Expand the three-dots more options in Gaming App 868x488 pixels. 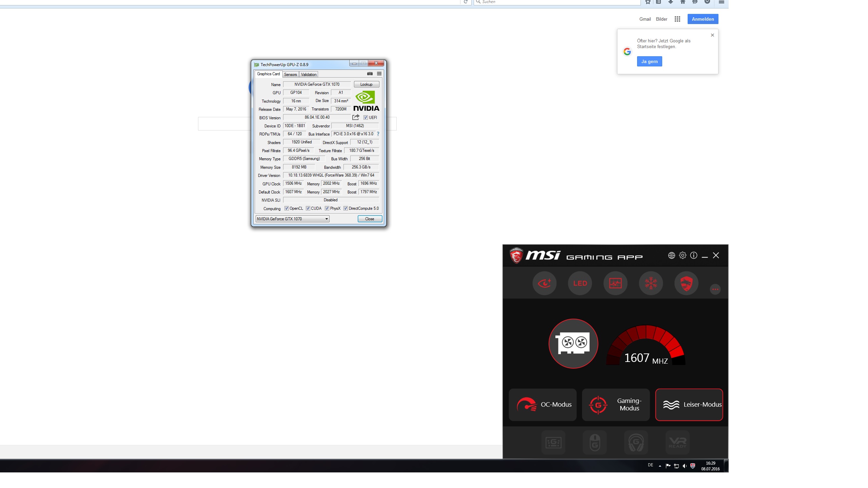715,289
